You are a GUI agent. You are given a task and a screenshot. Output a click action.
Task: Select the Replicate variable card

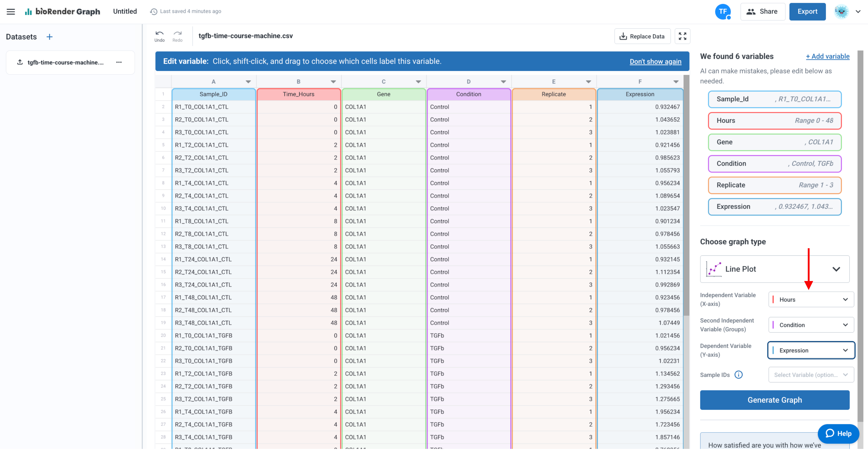tap(775, 185)
